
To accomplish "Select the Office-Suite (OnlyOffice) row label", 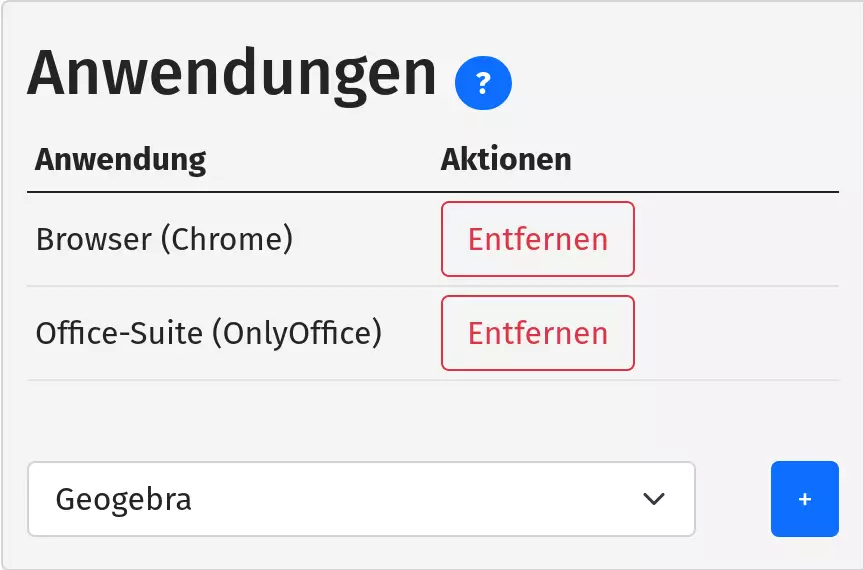I will click(208, 333).
